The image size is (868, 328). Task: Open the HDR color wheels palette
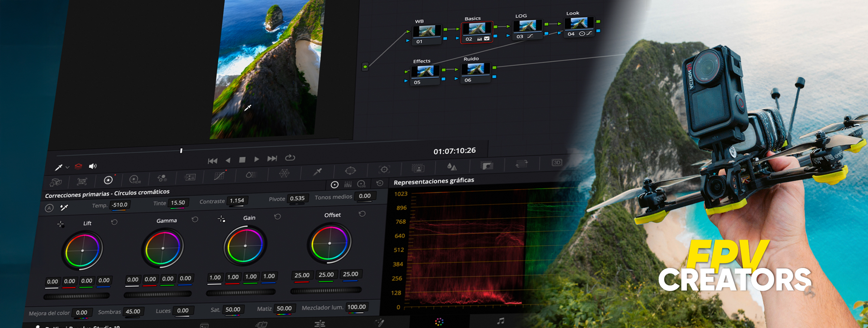tap(135, 179)
